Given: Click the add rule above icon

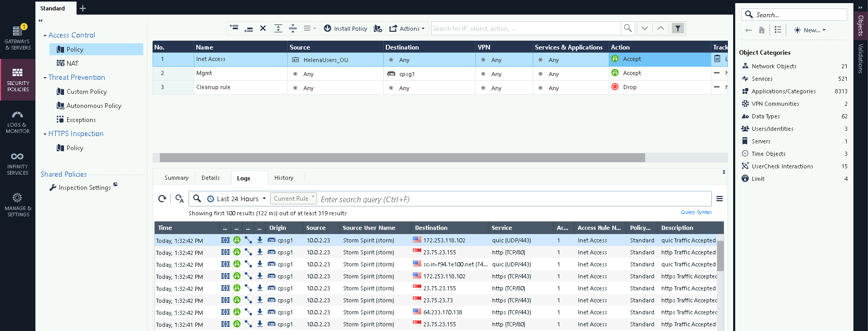Looking at the screenshot, I should [x=234, y=28].
